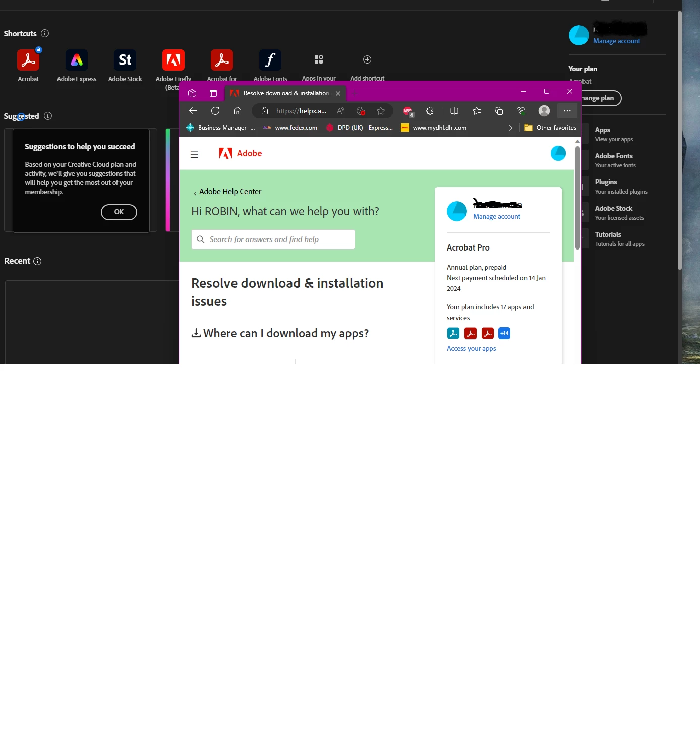Screen dimensions: 700x746
Task: Open the Adobe Fonts shortcut icon
Action: (270, 60)
